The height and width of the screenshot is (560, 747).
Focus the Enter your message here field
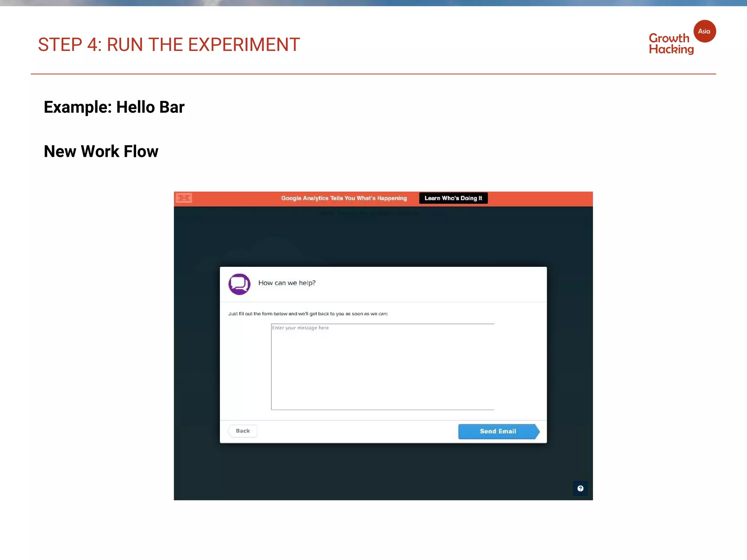click(x=383, y=367)
